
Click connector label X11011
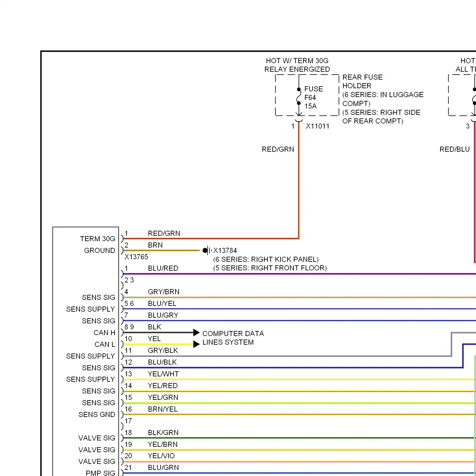[x=318, y=126]
